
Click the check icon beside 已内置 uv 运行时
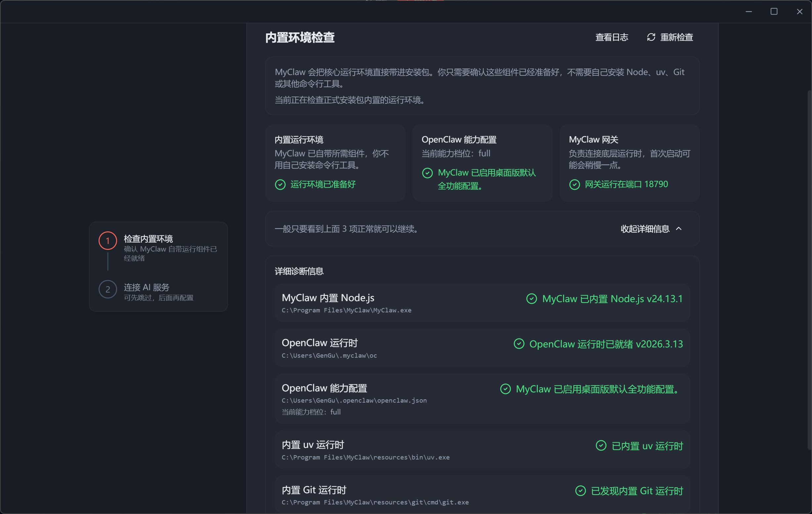602,446
